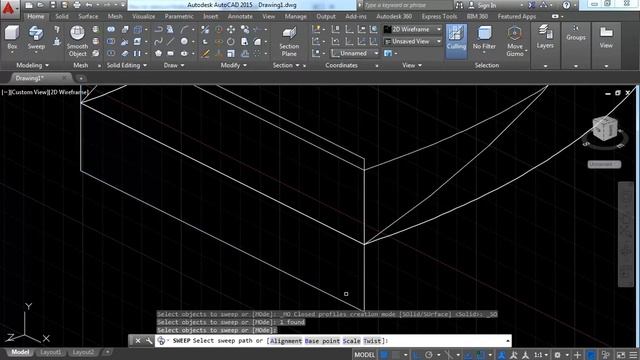Screen dimensions: 640x360
Task: Click the search keyword input field
Action: coord(407,5)
